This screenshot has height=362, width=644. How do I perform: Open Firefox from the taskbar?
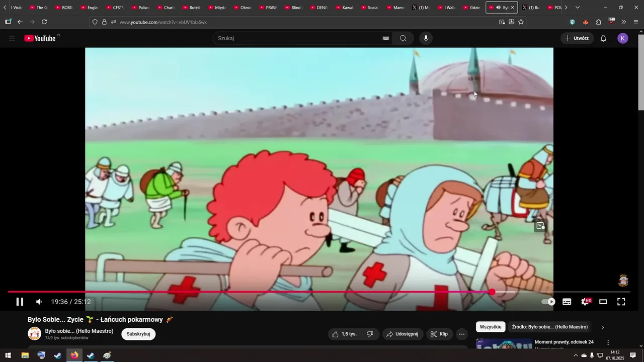pos(74,355)
